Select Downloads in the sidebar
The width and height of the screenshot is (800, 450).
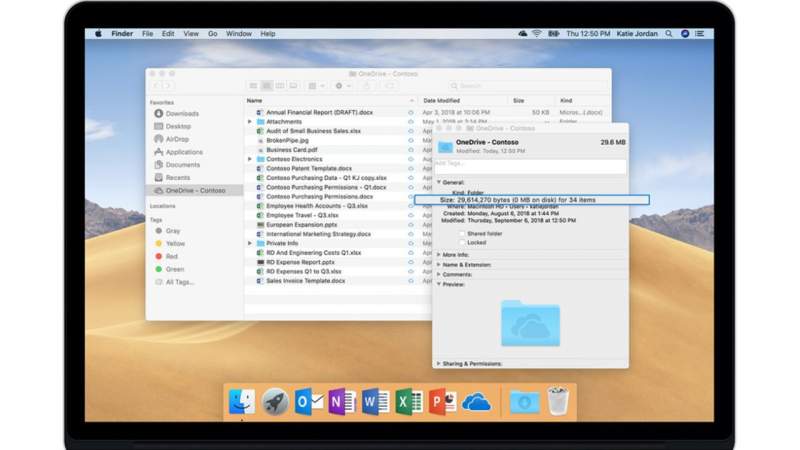[x=194, y=114]
